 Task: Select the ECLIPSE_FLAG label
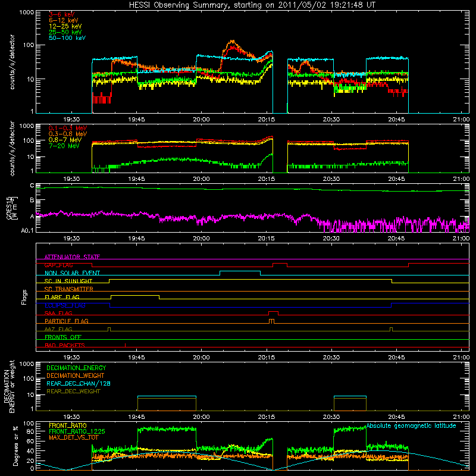click(65, 305)
